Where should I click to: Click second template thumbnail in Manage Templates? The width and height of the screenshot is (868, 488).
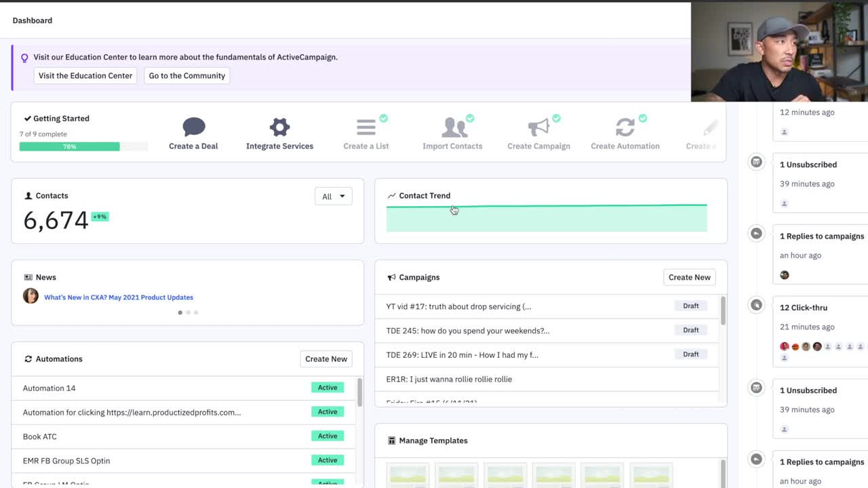point(456,475)
